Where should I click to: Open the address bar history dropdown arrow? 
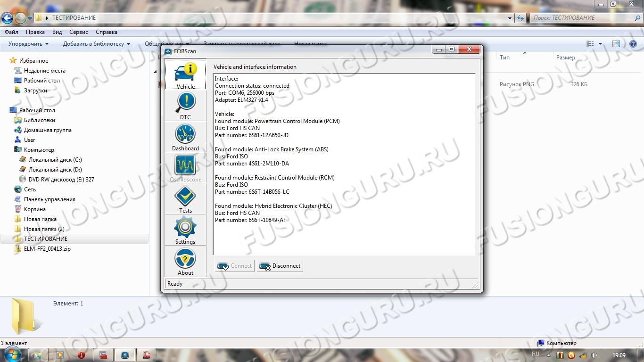[510, 18]
